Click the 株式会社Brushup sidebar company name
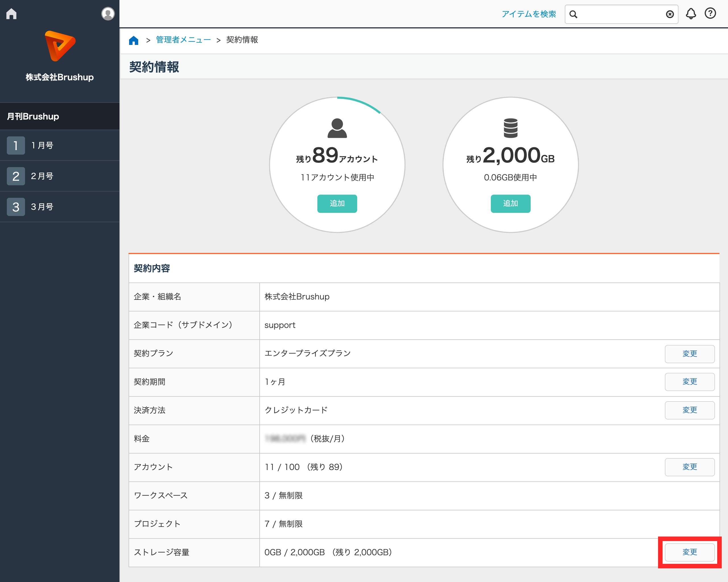The width and height of the screenshot is (728, 582). click(60, 77)
